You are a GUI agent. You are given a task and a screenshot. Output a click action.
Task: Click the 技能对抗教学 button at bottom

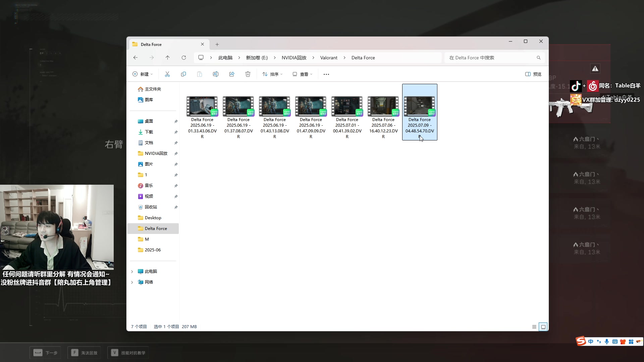coord(128,353)
